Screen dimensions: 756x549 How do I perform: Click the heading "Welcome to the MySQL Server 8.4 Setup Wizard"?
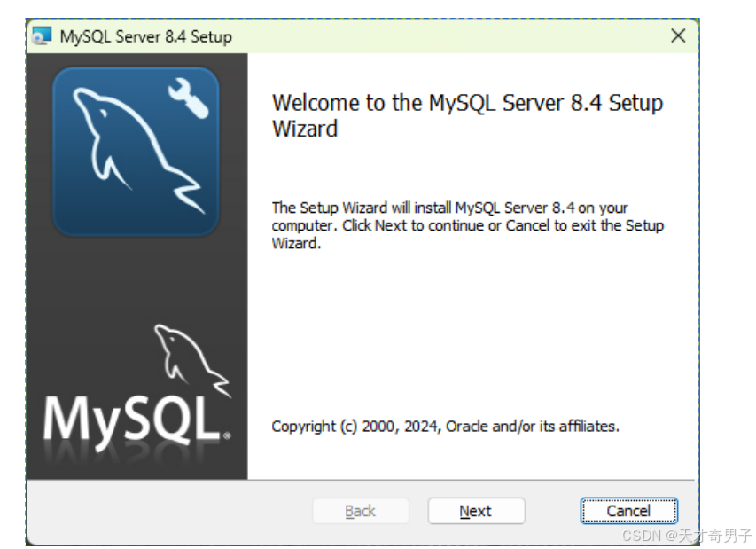point(467,116)
